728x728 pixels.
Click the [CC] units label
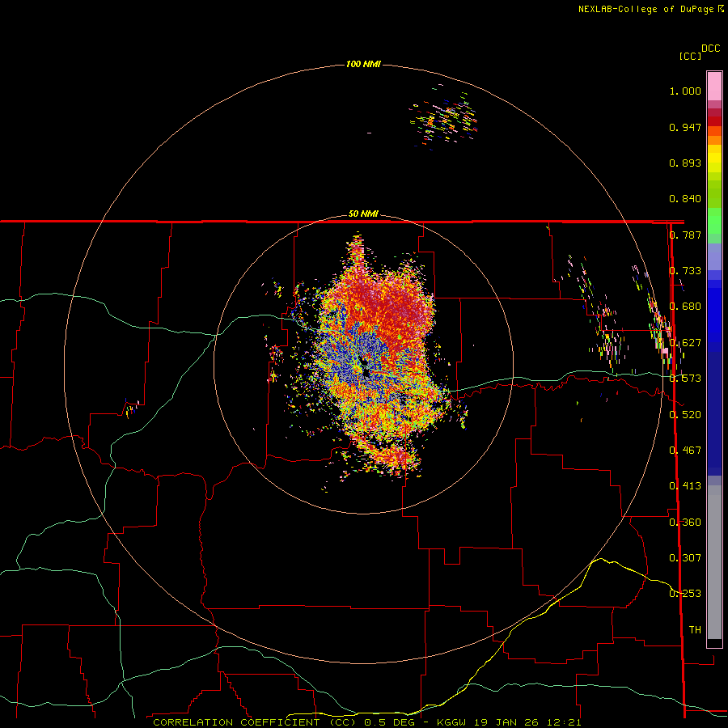690,56
